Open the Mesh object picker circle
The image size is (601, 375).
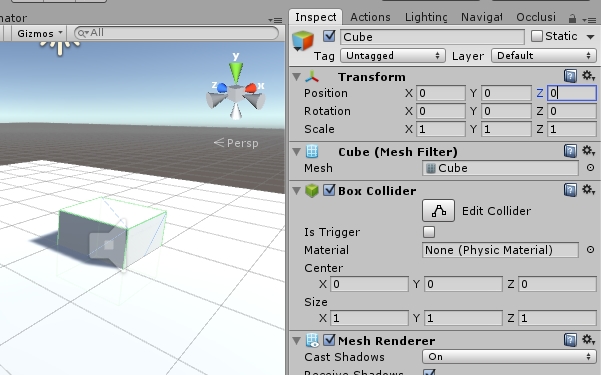pos(590,168)
